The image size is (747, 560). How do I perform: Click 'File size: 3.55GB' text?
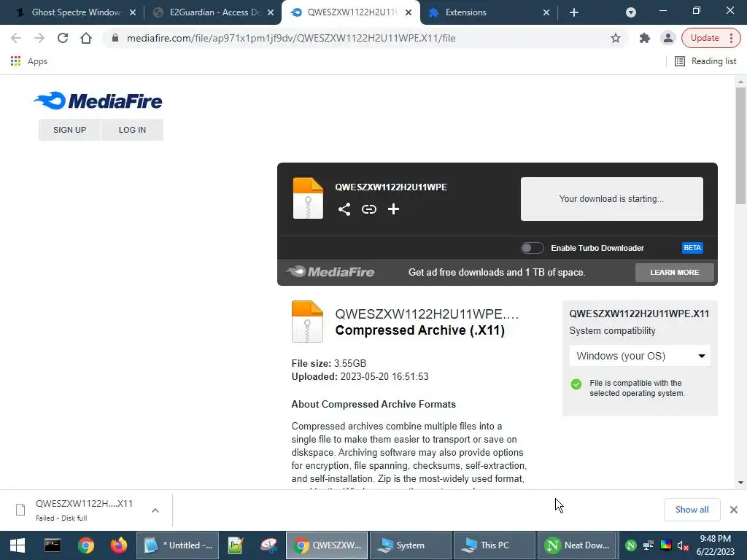(329, 363)
